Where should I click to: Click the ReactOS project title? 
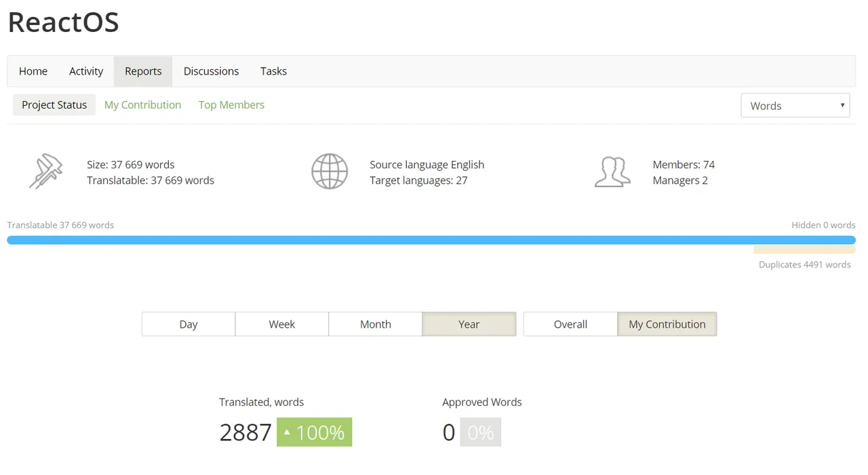click(x=63, y=22)
